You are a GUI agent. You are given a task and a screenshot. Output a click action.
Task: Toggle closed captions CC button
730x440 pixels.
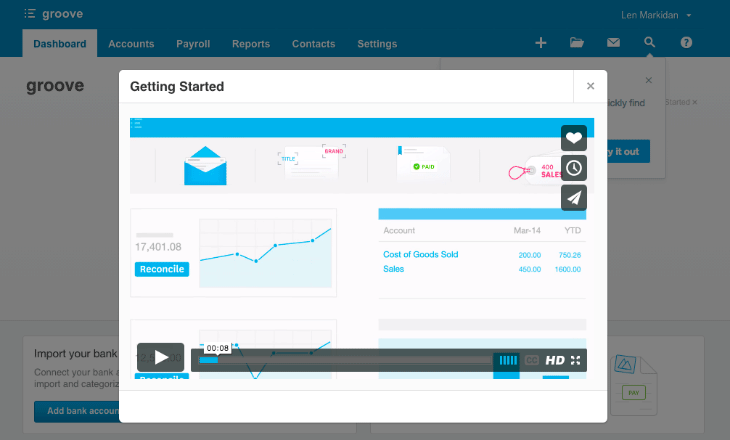(x=532, y=360)
